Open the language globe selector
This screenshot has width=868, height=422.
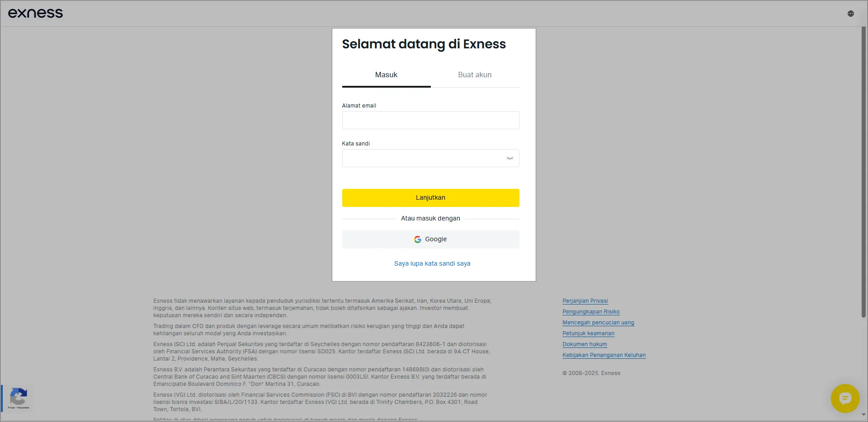(850, 14)
